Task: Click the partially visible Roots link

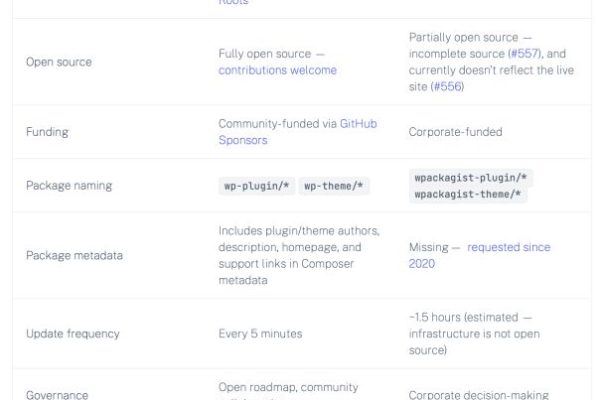Action: [234, 3]
